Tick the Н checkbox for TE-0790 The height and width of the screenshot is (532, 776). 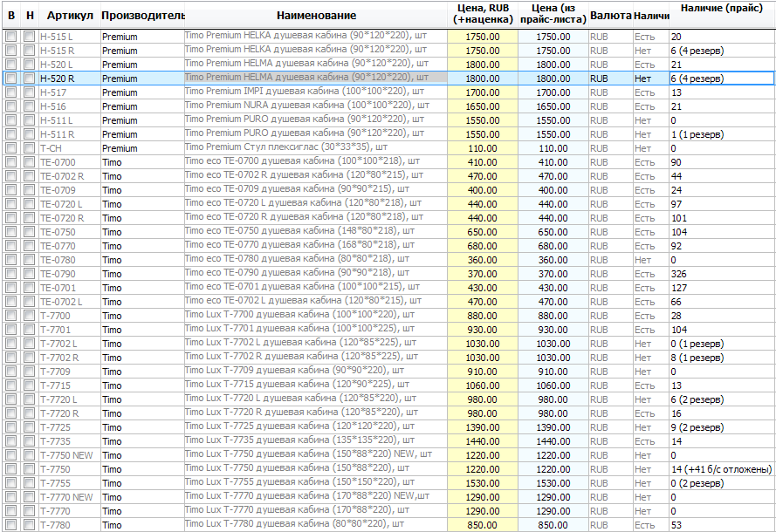(x=29, y=274)
